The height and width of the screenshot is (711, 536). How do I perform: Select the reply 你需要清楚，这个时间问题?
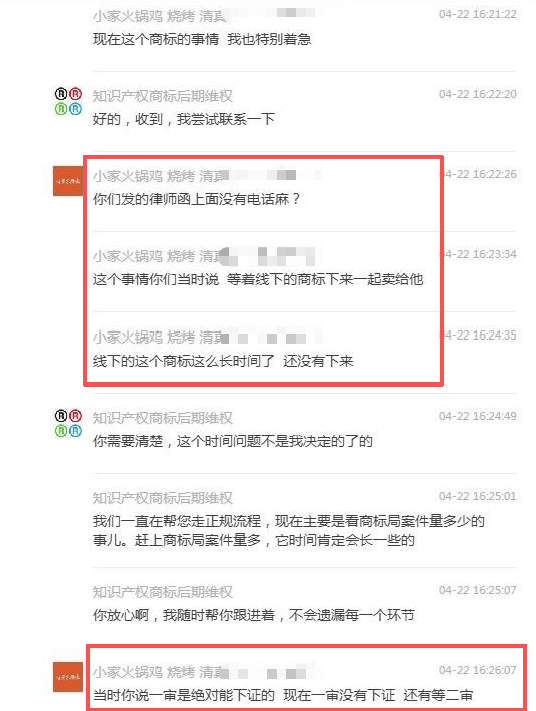[x=233, y=441]
